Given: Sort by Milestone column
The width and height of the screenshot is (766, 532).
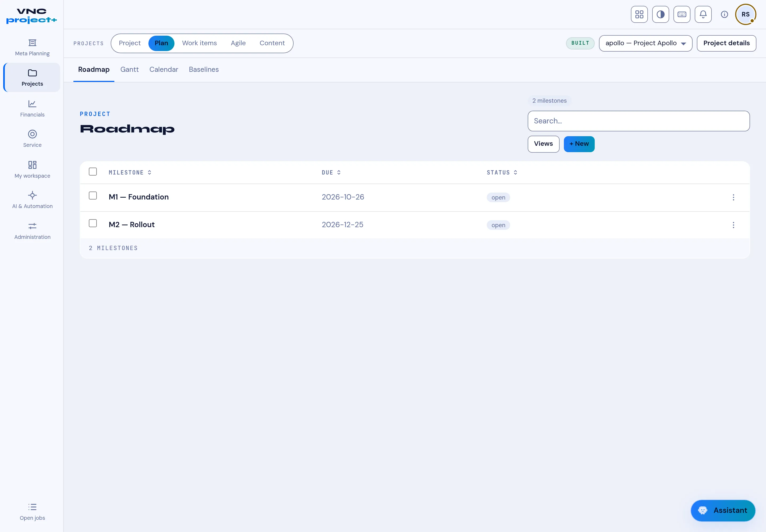Looking at the screenshot, I should 130,172.
